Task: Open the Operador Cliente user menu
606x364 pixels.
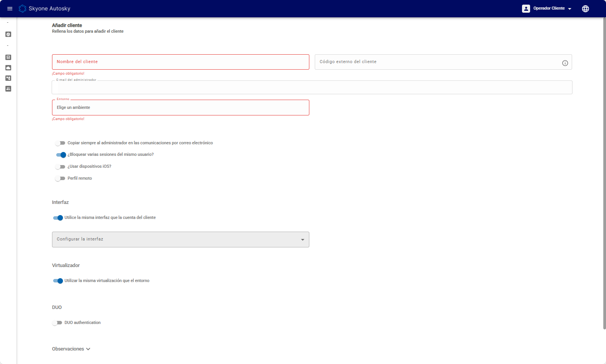Action: tap(547, 8)
